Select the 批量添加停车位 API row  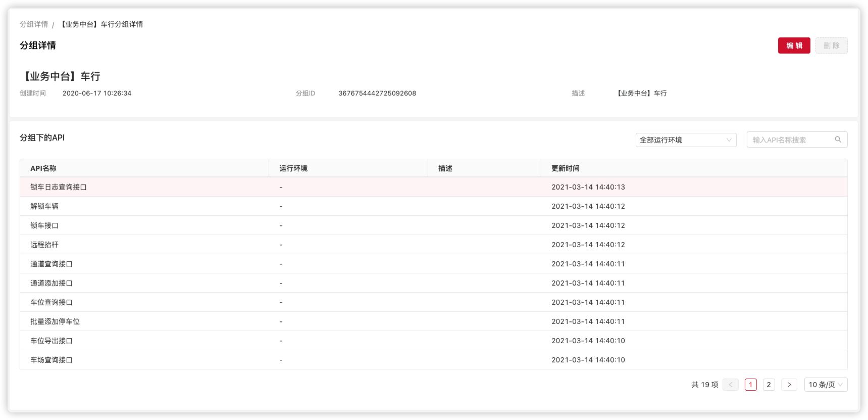(x=55, y=321)
